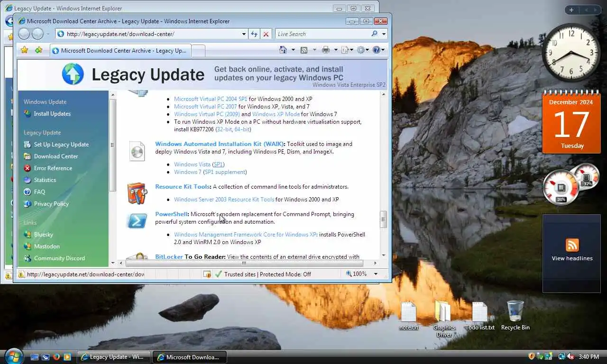Open the address bar history dropdown

click(x=244, y=34)
